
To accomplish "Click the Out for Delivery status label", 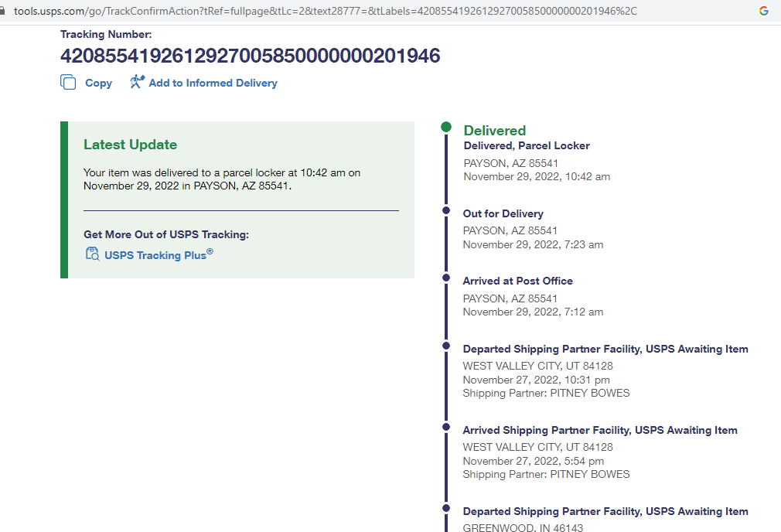I will click(x=503, y=213).
